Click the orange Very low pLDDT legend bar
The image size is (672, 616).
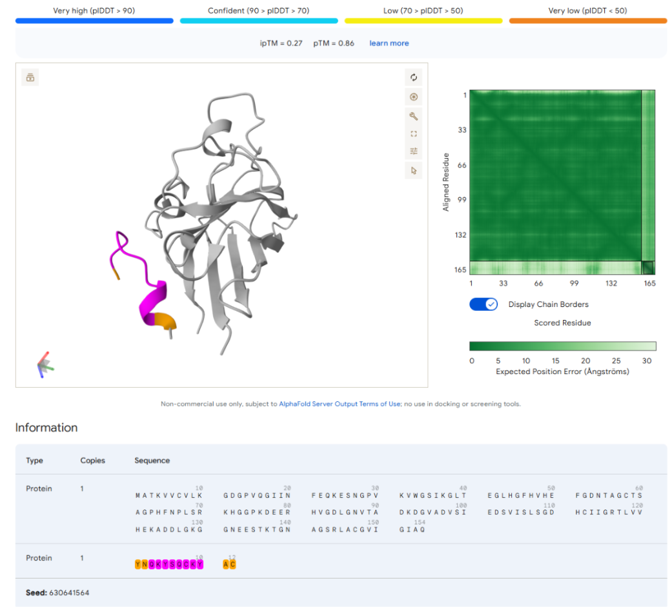[587, 21]
